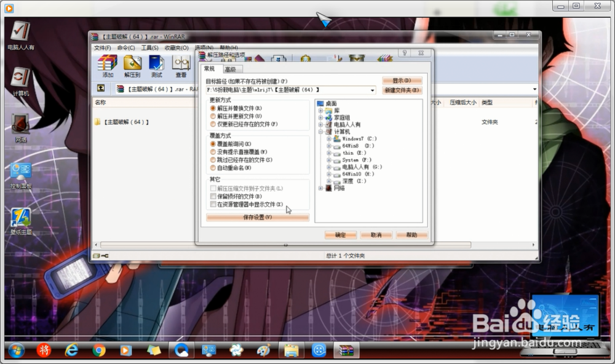The image size is (615, 364).
Task: Expand the 库 node in folder tree
Action: (x=321, y=111)
